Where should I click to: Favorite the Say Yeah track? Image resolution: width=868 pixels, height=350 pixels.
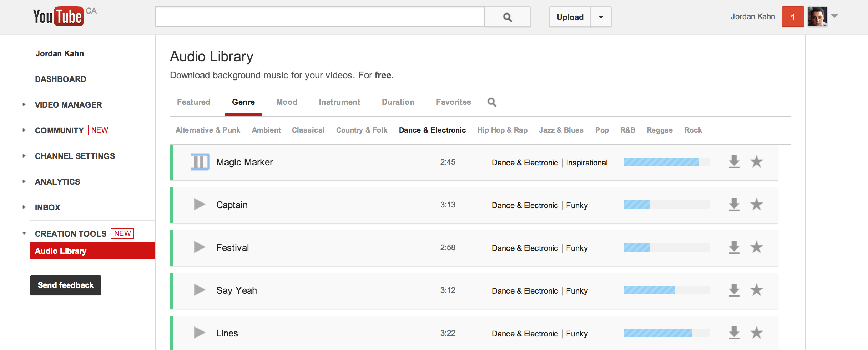757,290
